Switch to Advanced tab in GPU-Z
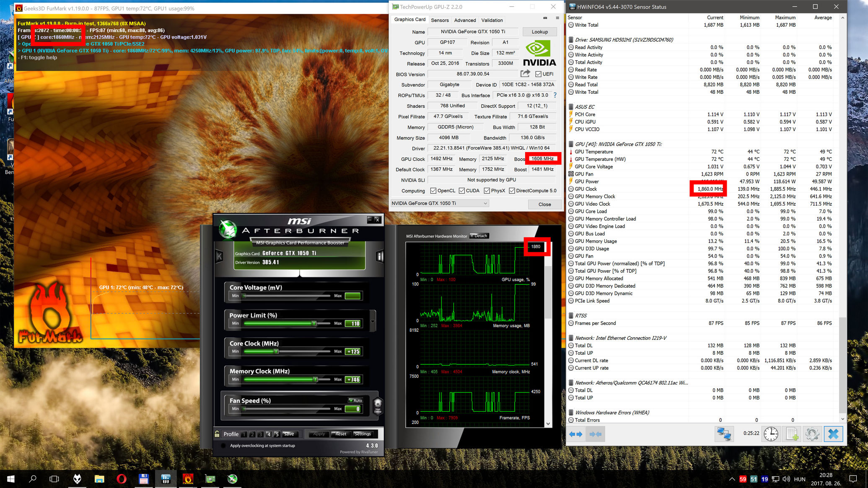Image resolution: width=868 pixels, height=488 pixels. [x=465, y=20]
